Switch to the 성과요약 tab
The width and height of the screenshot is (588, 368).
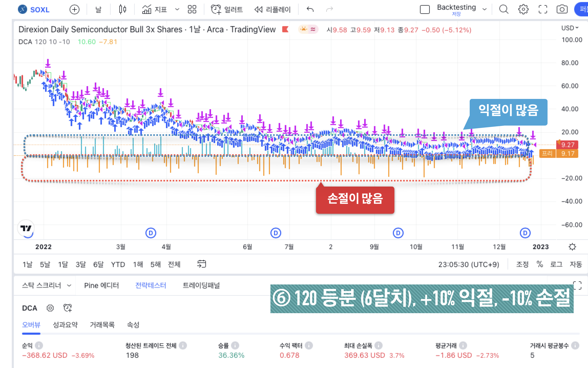[66, 325]
